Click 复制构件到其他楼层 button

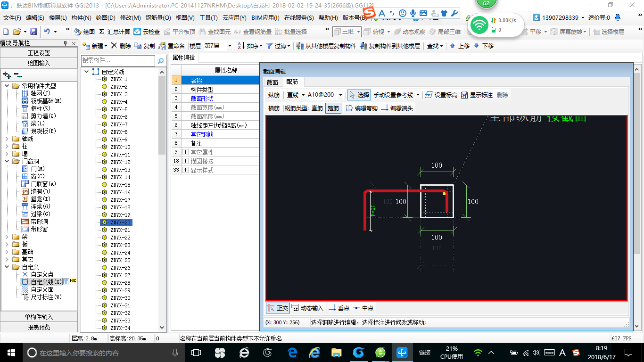390,46
